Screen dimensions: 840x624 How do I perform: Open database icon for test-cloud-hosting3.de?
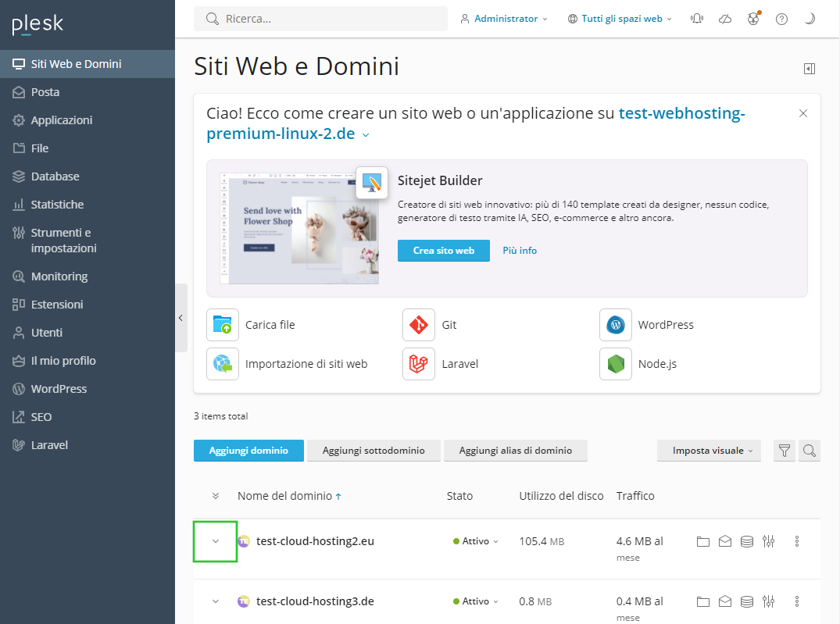tap(747, 601)
